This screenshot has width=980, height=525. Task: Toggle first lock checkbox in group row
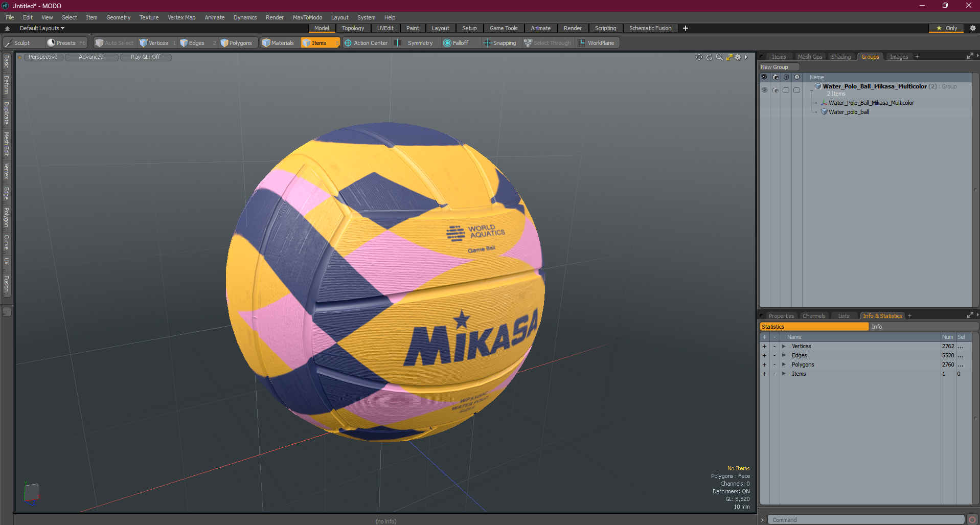tap(786, 90)
